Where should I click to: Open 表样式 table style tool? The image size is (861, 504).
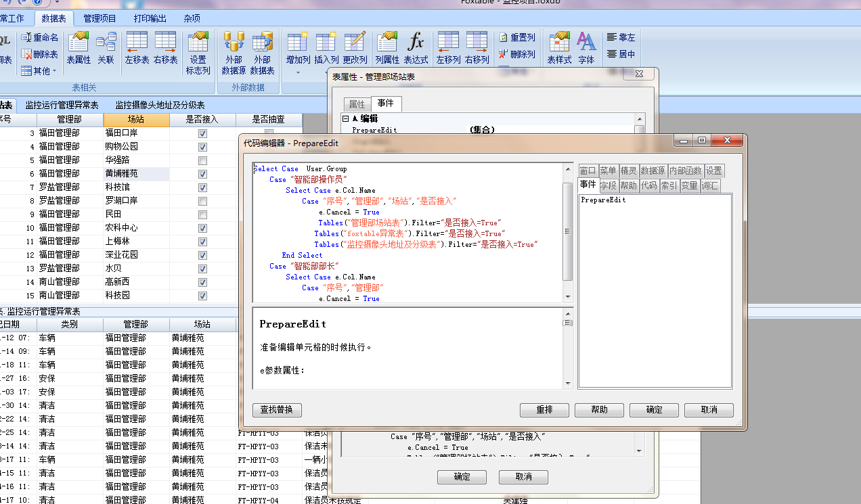click(559, 47)
